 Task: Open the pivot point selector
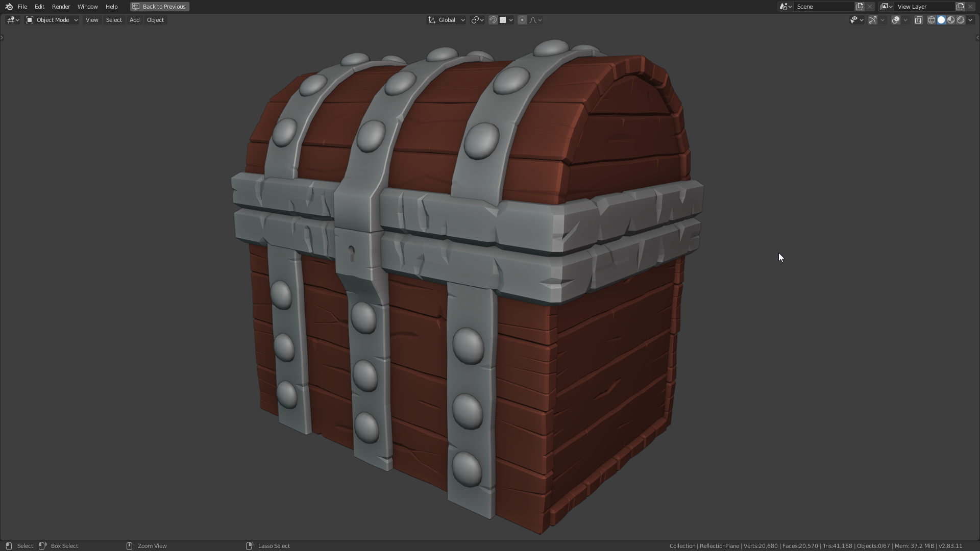[477, 20]
